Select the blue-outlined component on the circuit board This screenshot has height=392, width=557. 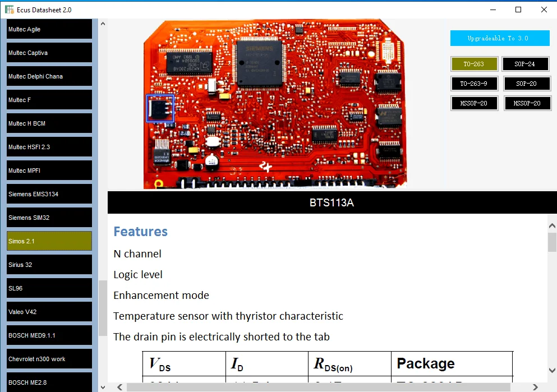(x=160, y=108)
